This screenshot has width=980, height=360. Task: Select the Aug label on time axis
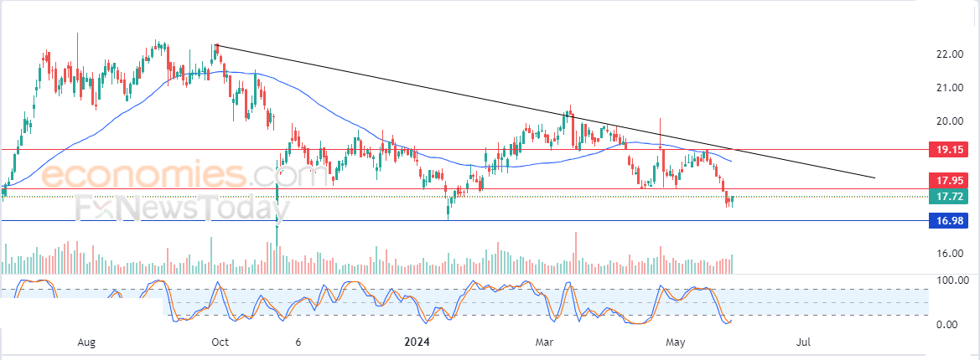86,342
